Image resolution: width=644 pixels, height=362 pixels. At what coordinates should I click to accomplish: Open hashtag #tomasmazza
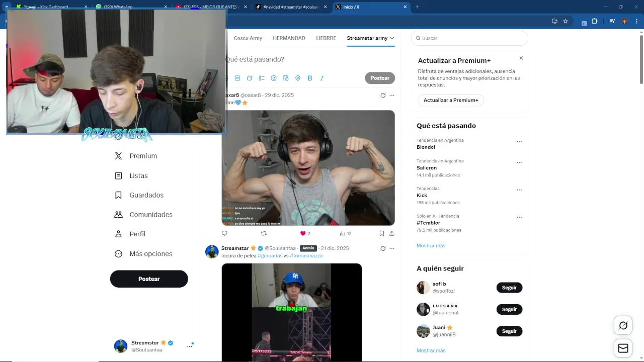pos(306,256)
